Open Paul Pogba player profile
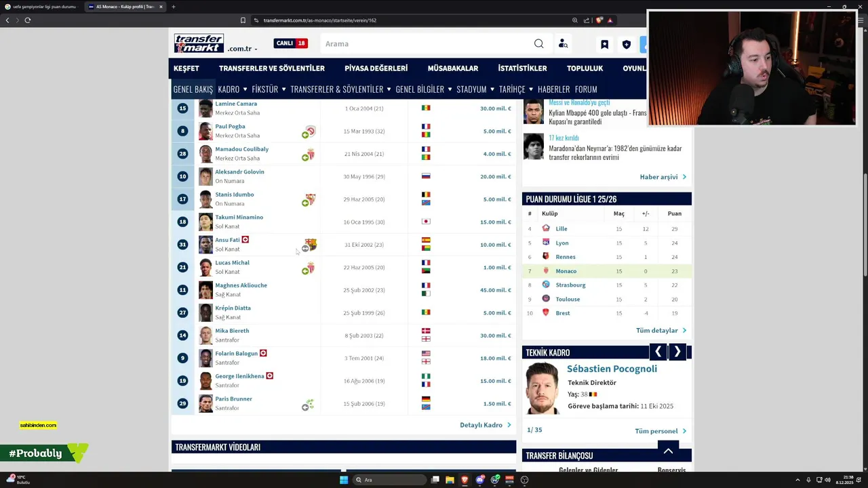The image size is (868, 488). pyautogui.click(x=230, y=126)
